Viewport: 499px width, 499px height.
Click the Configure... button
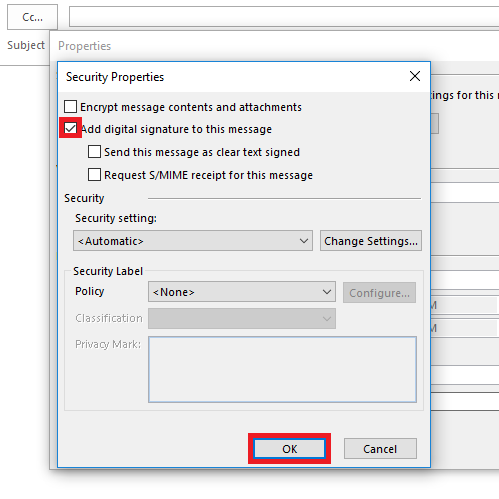379,293
